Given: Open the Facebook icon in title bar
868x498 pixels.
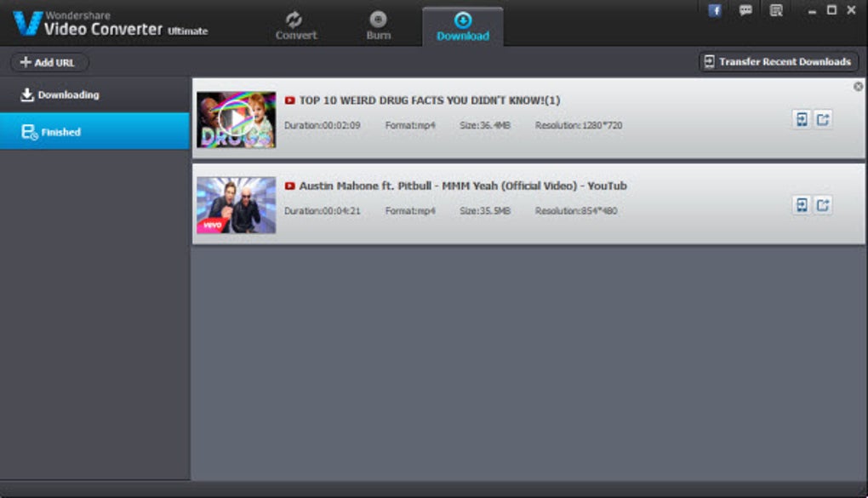Looking at the screenshot, I should coord(715,10).
